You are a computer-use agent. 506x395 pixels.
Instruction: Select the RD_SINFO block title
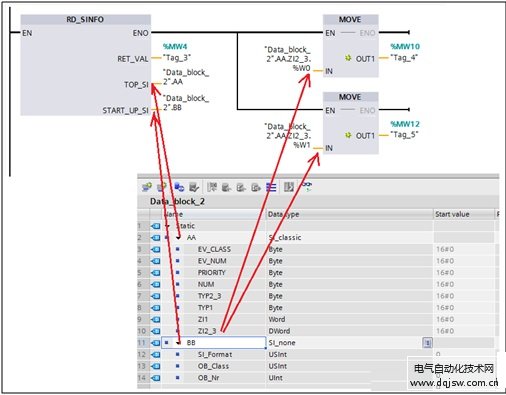click(85, 20)
